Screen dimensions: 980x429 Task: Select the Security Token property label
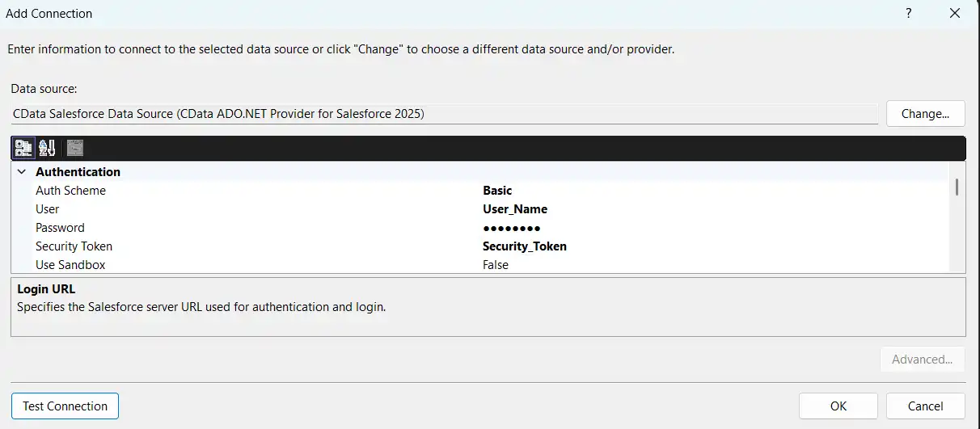pos(74,246)
